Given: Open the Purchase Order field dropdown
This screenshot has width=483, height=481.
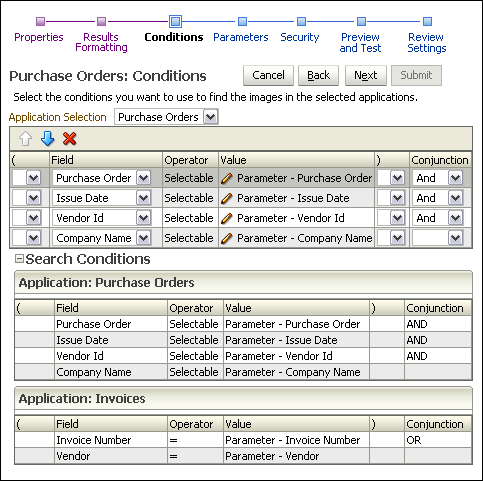Looking at the screenshot, I should coord(143,178).
